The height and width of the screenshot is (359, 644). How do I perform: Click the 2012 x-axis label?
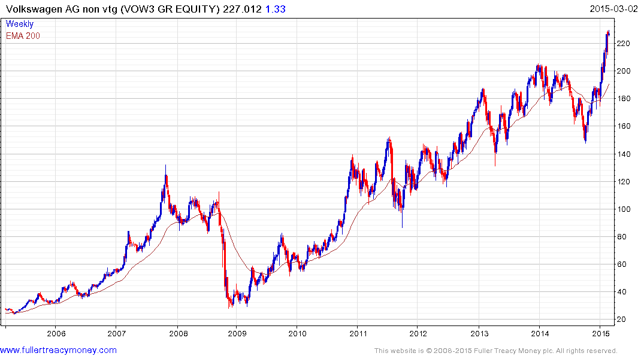419,333
